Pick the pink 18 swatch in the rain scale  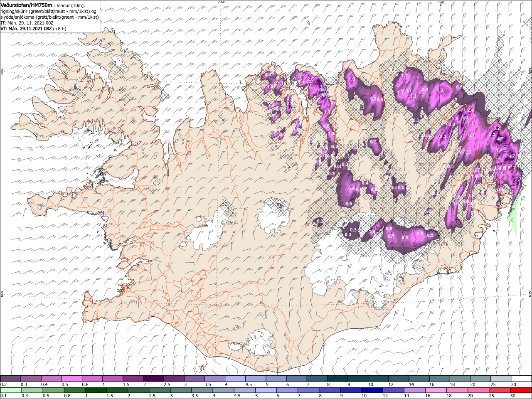pyautogui.click(x=457, y=390)
